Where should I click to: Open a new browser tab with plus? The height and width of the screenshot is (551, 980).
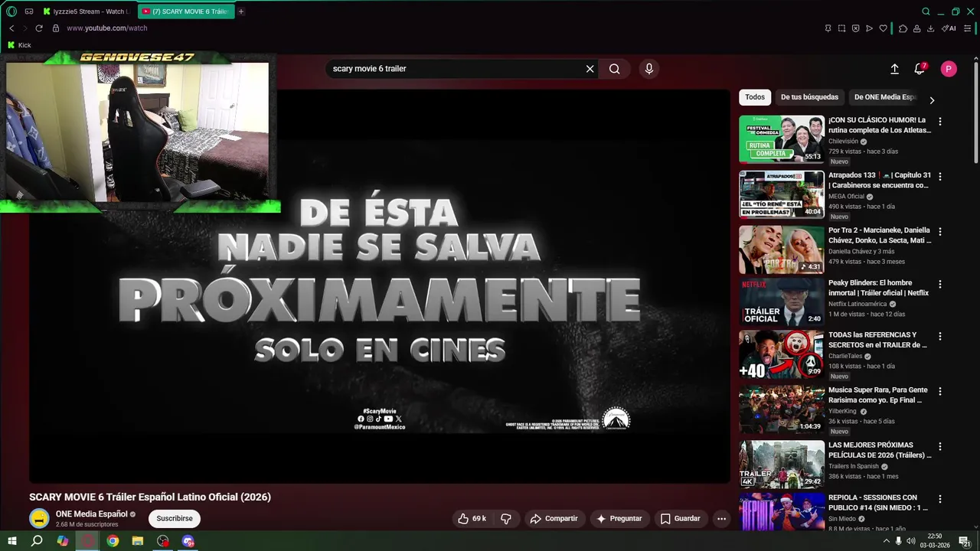click(241, 11)
